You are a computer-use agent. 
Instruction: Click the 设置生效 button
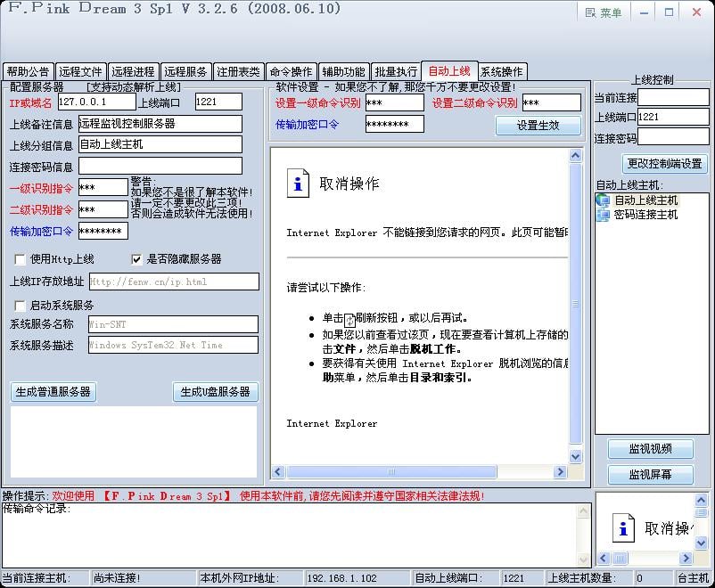[538, 126]
